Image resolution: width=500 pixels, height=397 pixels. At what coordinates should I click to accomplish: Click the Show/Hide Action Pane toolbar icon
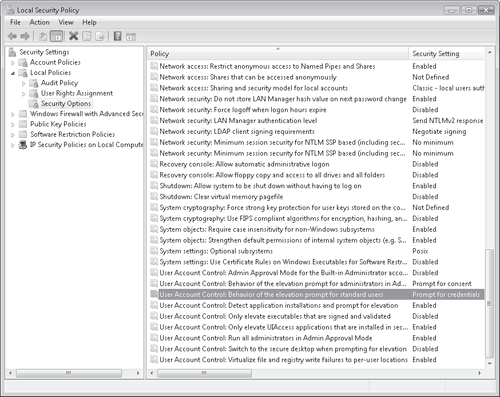click(131, 37)
